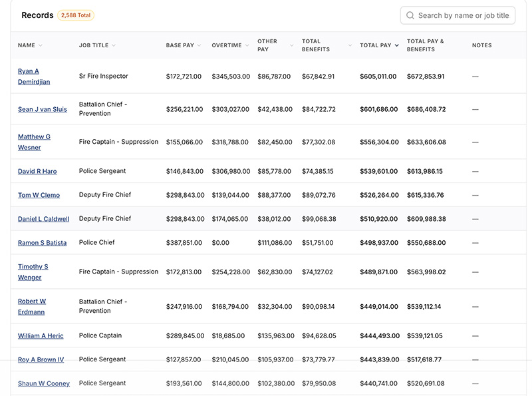
Task: Click overtime value $254,228.00
Action: tap(231, 272)
